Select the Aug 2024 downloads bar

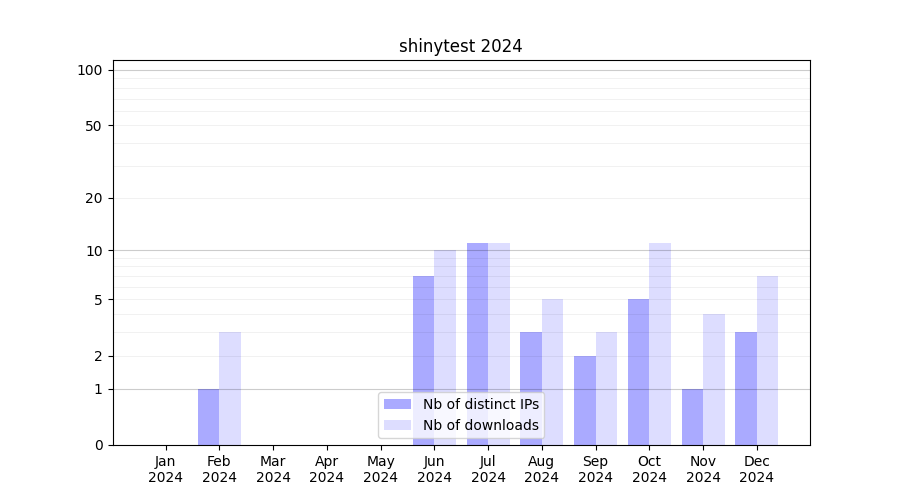tap(553, 372)
